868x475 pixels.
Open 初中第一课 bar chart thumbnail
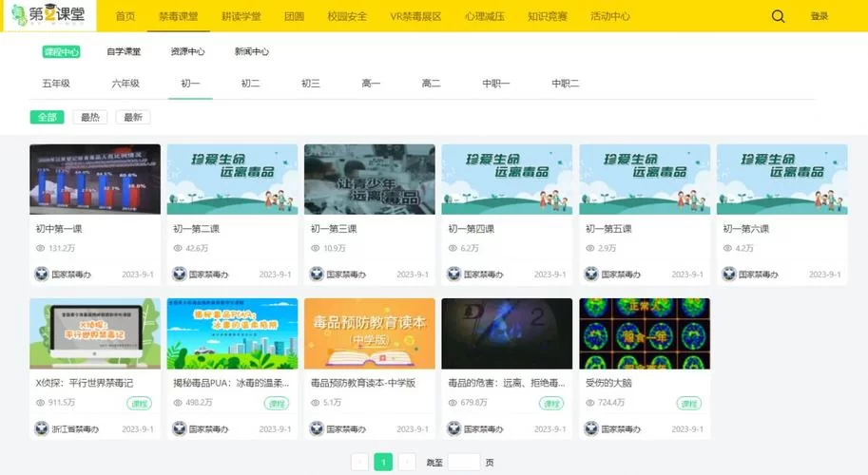(x=95, y=180)
